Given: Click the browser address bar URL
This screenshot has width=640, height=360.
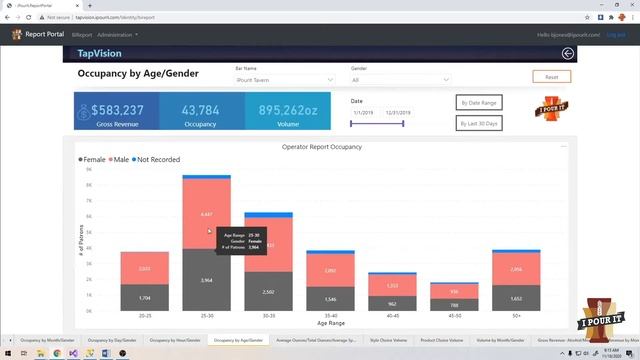Looking at the screenshot, I should click(x=115, y=18).
